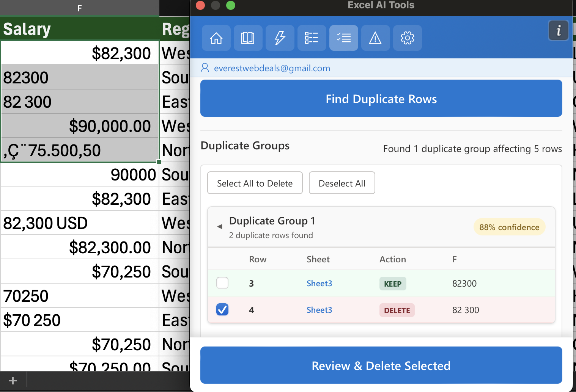Uncheck the box for row 4

tap(222, 310)
